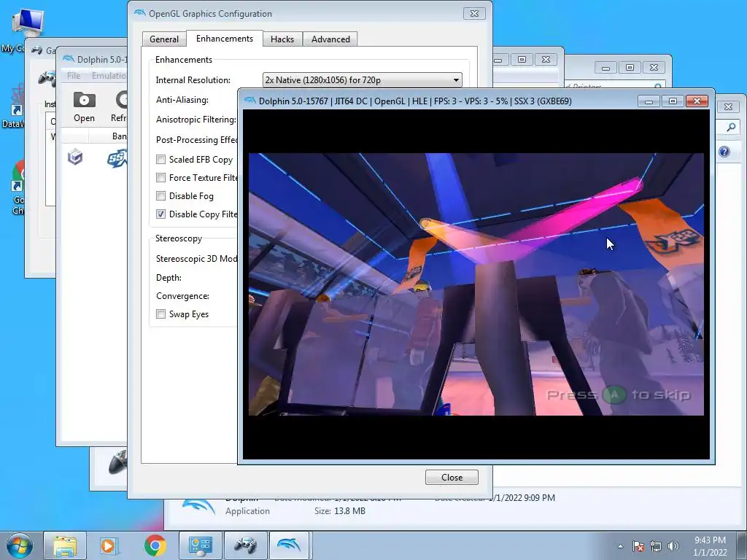Viewport: 747px width, 560px height.
Task: Open My Computer desktop icon
Action: click(27, 23)
